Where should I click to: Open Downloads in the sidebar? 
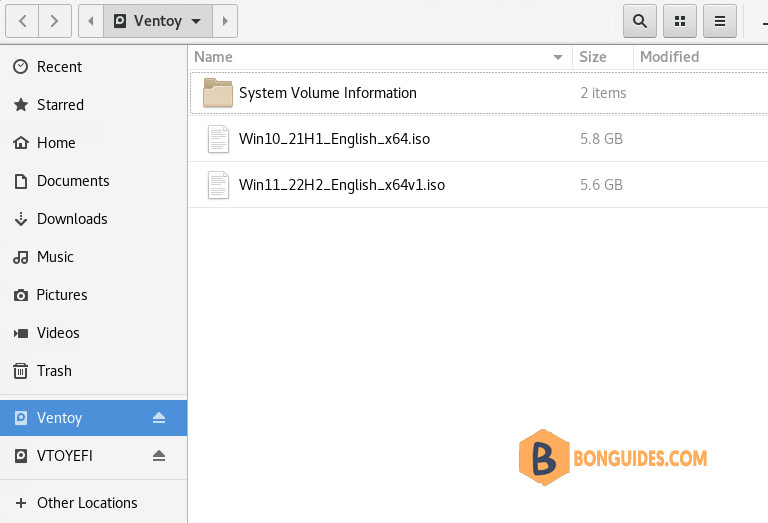click(93, 219)
